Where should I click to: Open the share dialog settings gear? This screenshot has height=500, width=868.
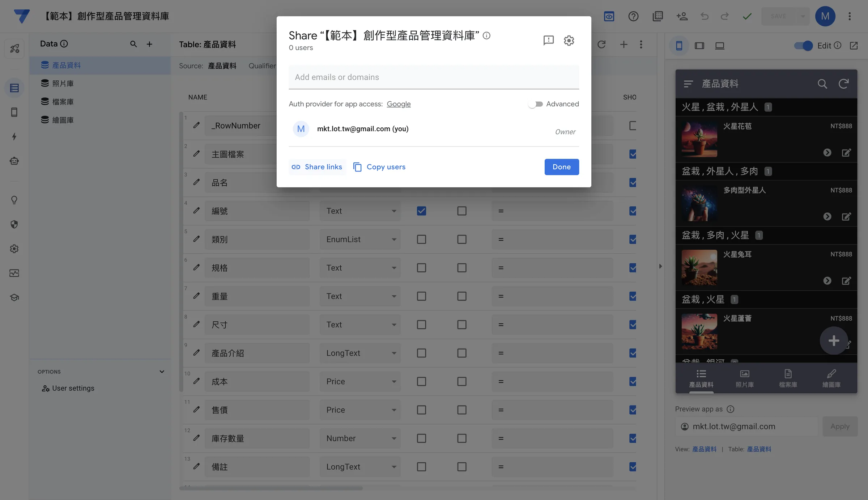pyautogui.click(x=569, y=40)
